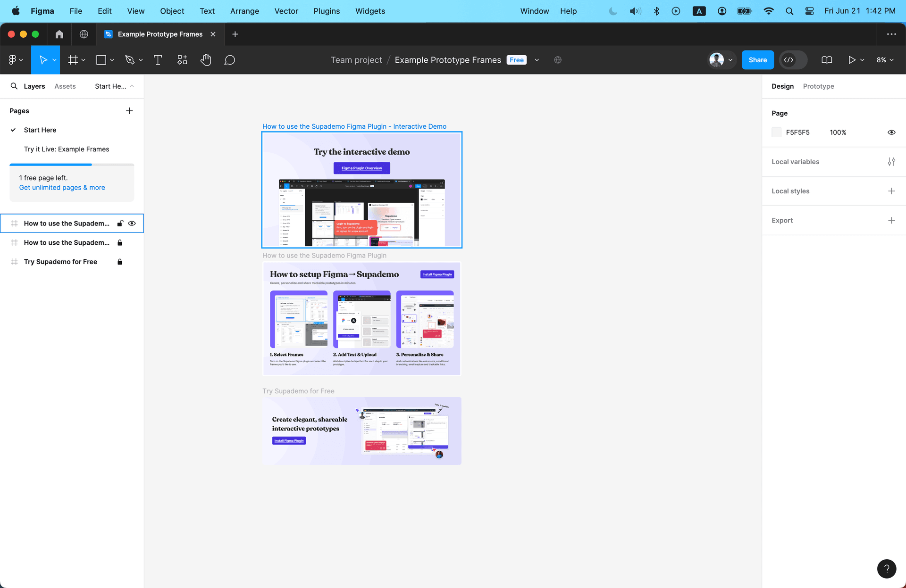Select the Start Here page
Viewport: 906px width, 588px height.
pos(40,130)
